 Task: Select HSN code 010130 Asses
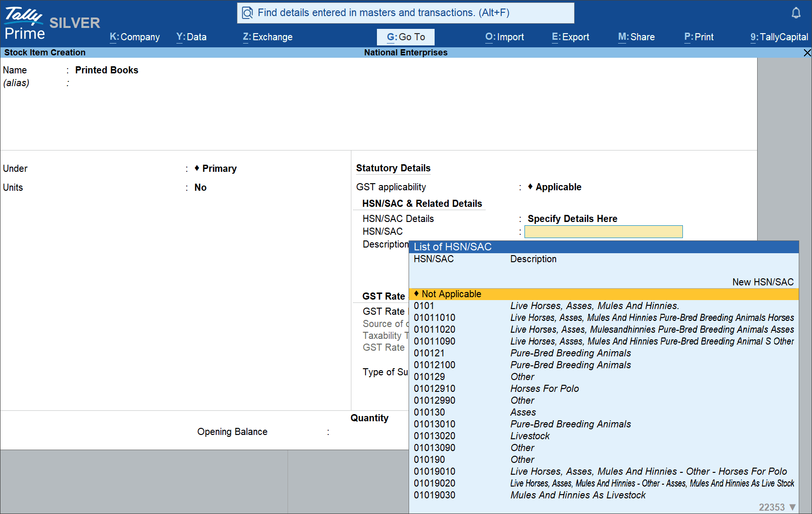tap(604, 412)
